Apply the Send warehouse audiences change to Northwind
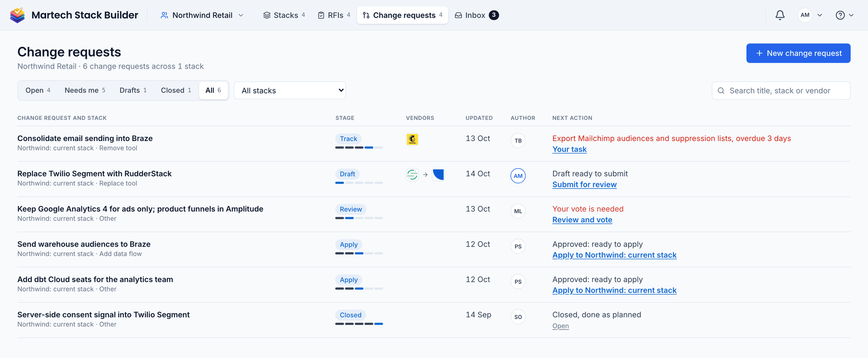This screenshot has height=358, width=868. [614, 255]
